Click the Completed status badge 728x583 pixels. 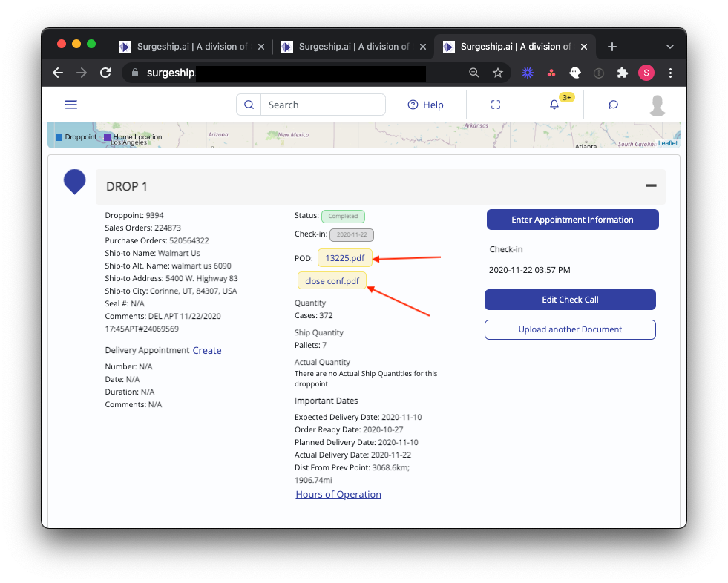343,216
